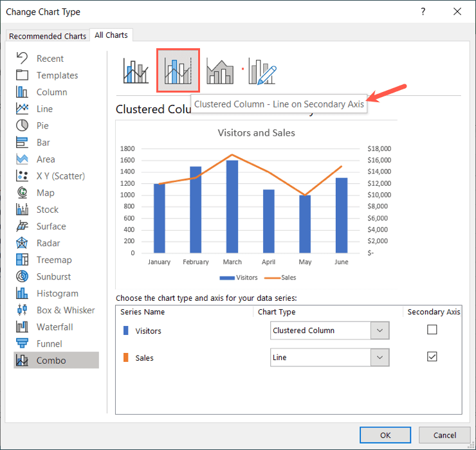Click the blue Visitors series color swatch
The width and height of the screenshot is (476, 450).
(x=126, y=330)
